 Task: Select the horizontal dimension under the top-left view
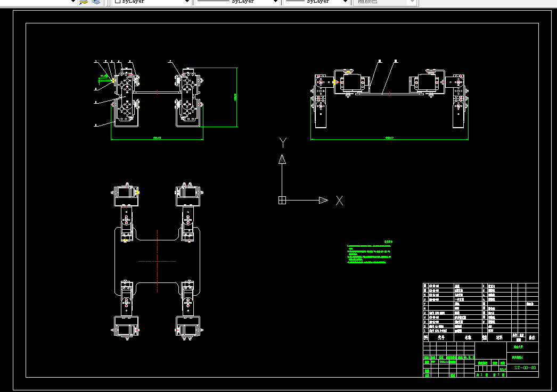[157, 138]
